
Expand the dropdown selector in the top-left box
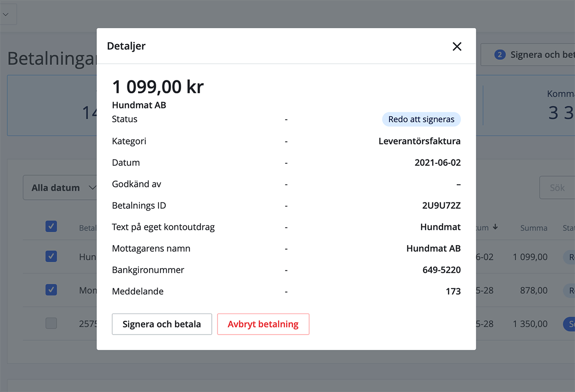coord(8,13)
